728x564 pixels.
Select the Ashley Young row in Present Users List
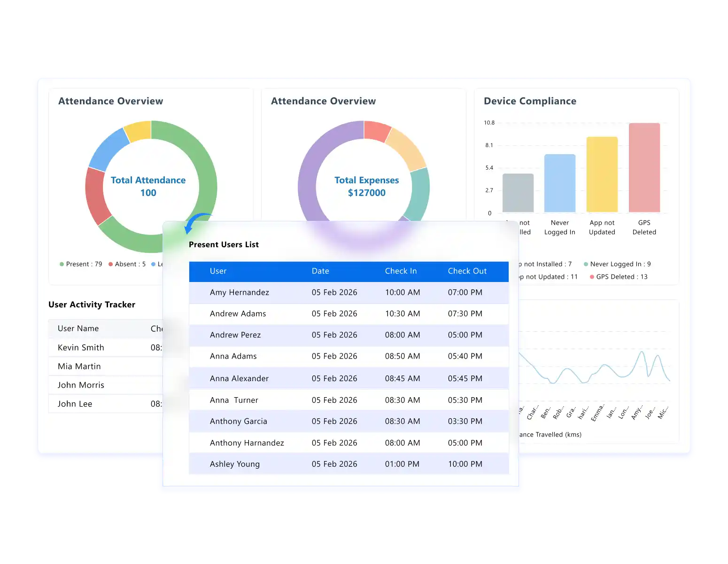pyautogui.click(x=349, y=464)
